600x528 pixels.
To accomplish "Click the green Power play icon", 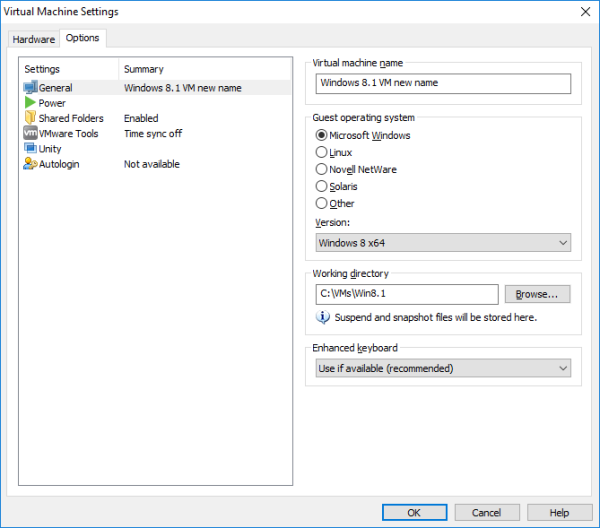I will click(30, 103).
